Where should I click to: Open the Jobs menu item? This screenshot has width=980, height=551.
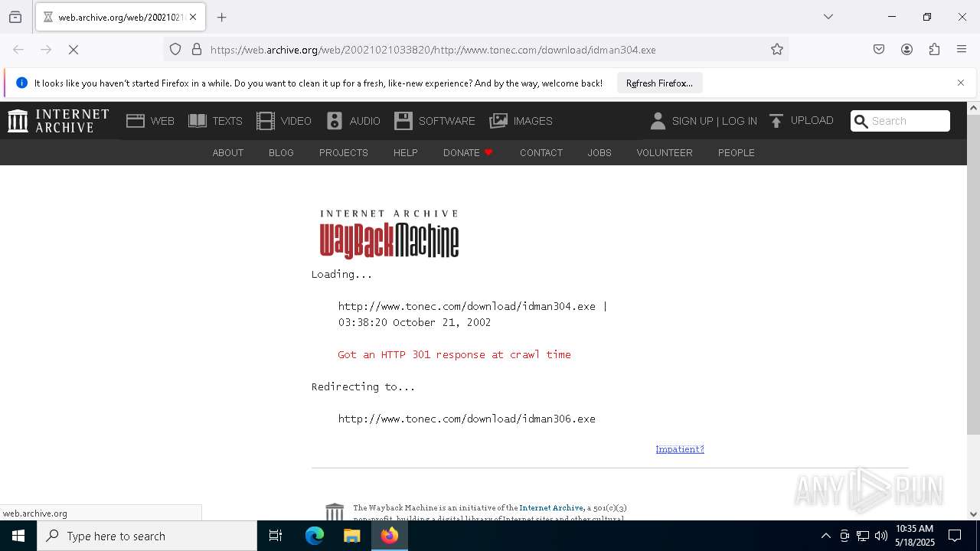[599, 152]
